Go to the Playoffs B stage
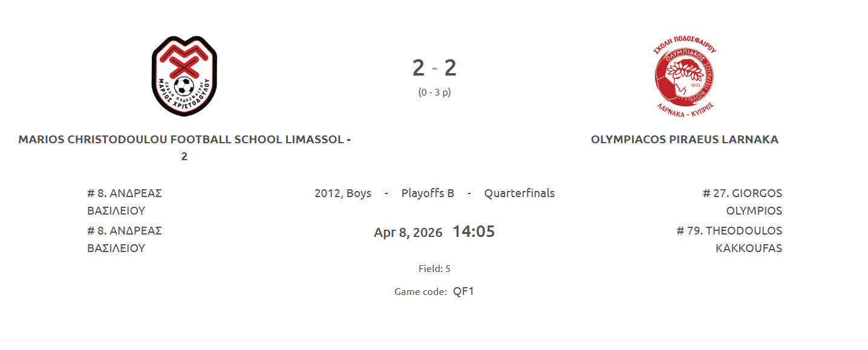868x350 pixels. click(428, 193)
